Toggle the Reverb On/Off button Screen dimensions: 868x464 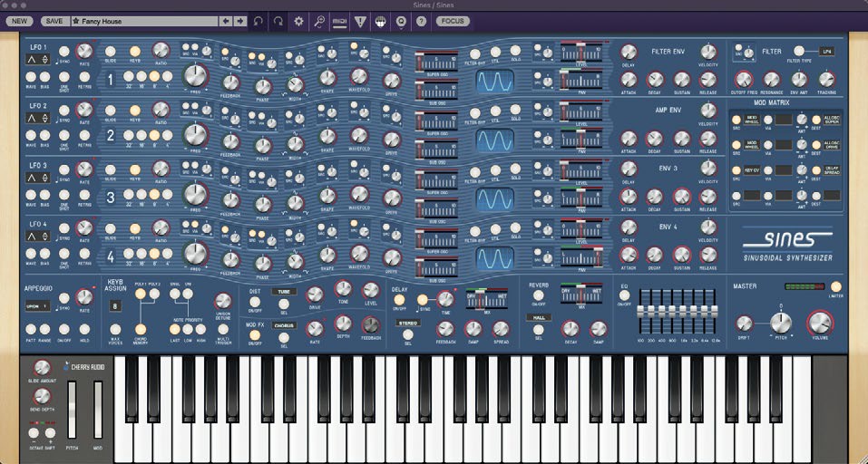click(538, 295)
